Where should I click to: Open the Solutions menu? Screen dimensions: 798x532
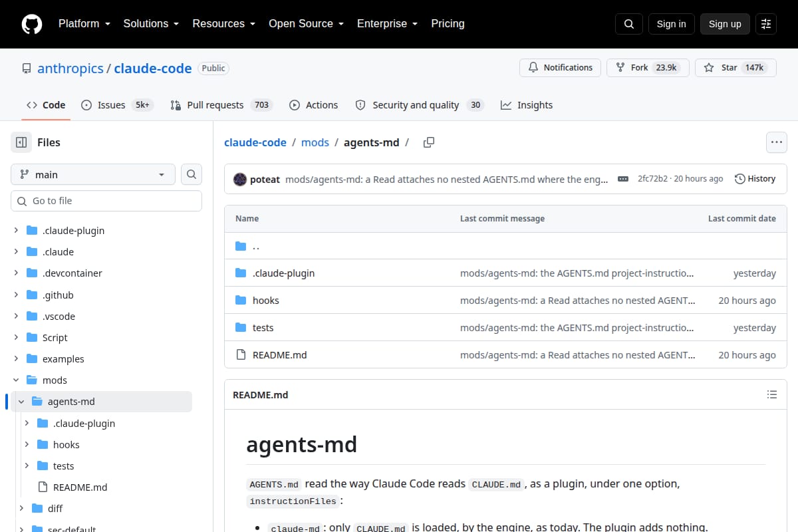click(x=151, y=24)
